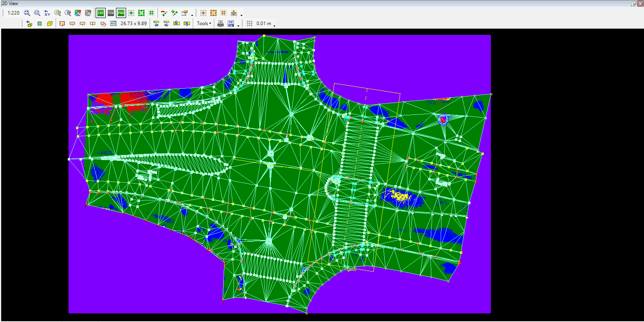Click the 1:220 scale display
Image resolution: width=644 pixels, height=322 pixels.
pyautogui.click(x=13, y=13)
